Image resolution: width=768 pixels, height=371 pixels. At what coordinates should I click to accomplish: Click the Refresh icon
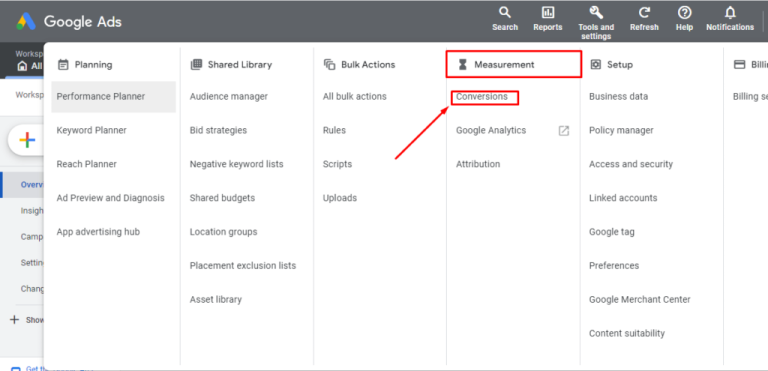point(644,12)
